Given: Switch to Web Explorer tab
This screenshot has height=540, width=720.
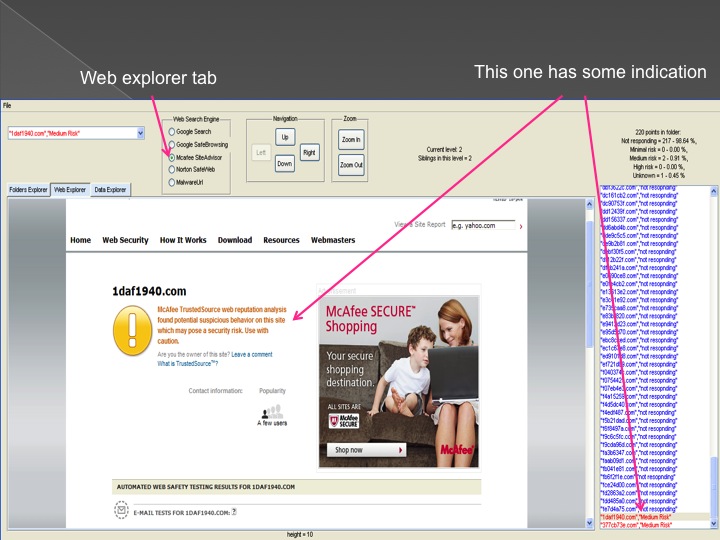Looking at the screenshot, I should point(70,190).
